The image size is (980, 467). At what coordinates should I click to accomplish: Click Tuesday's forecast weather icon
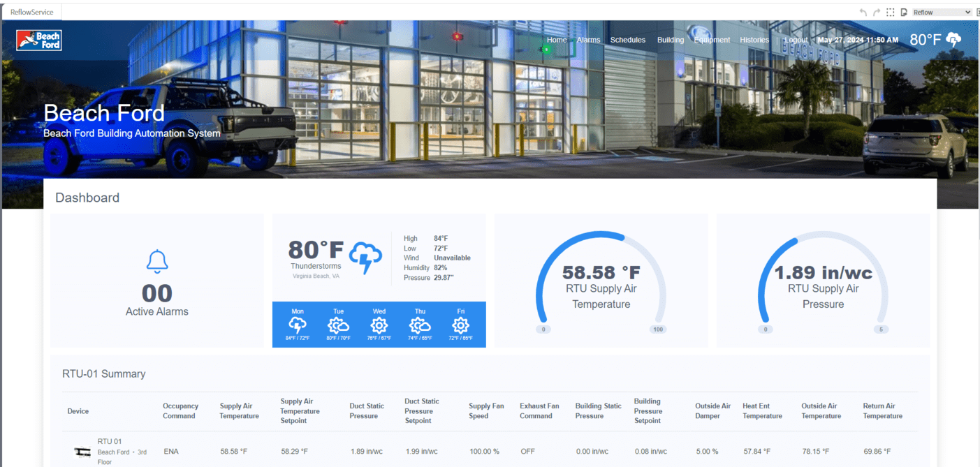tap(338, 325)
